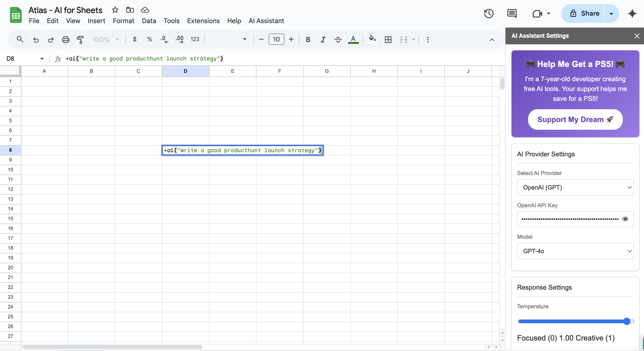Open the Extensions menu
644x351 pixels.
coord(203,21)
